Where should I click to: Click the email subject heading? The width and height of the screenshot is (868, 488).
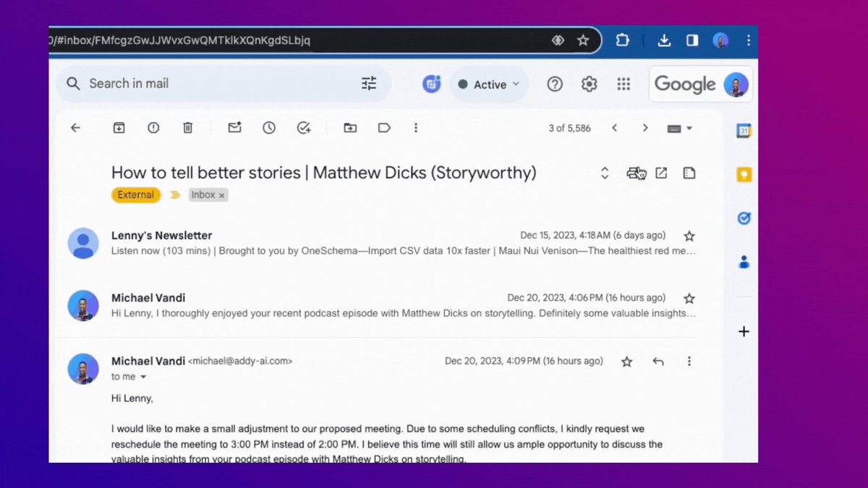click(323, 173)
